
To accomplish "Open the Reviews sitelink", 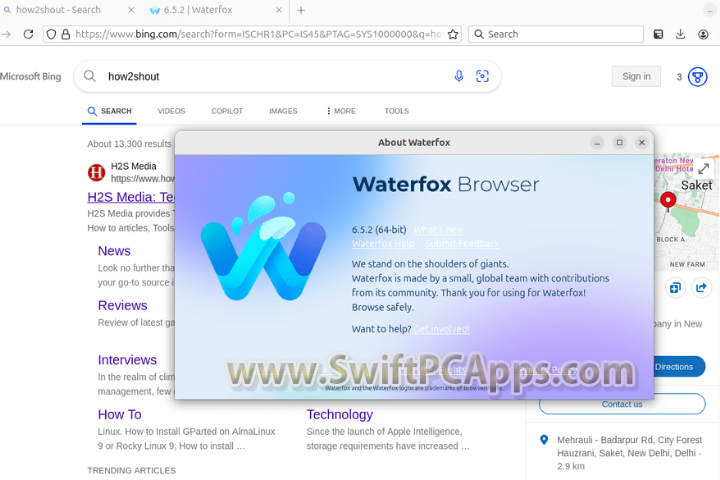I will coord(123,305).
